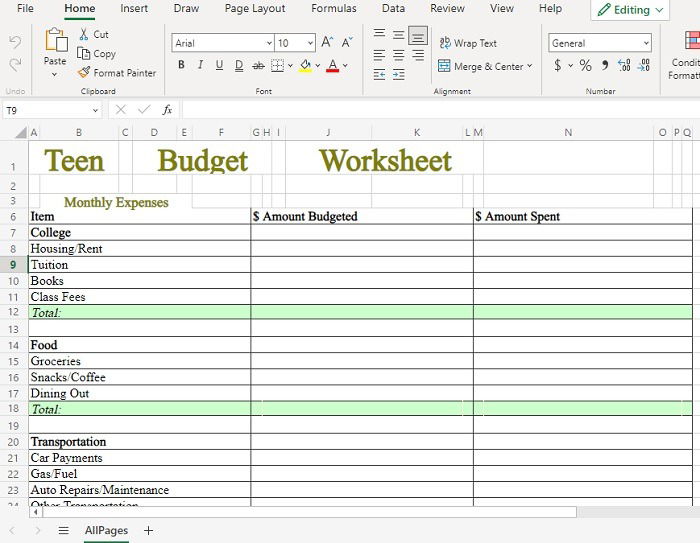Switch to the Draw tab
Viewport: 700px width, 543px height.
point(186,8)
